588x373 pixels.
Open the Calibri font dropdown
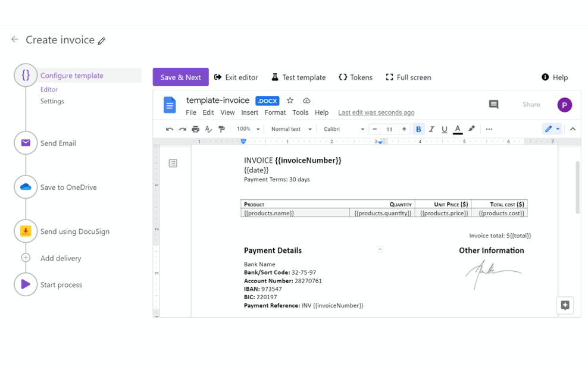click(344, 129)
